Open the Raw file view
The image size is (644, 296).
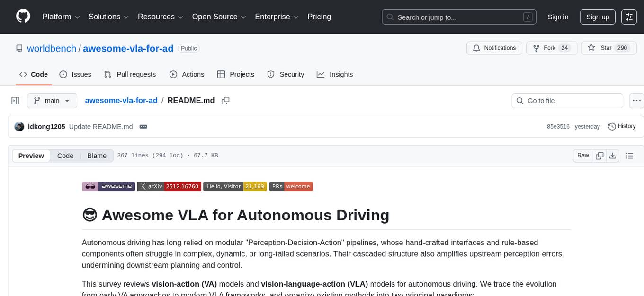point(582,155)
